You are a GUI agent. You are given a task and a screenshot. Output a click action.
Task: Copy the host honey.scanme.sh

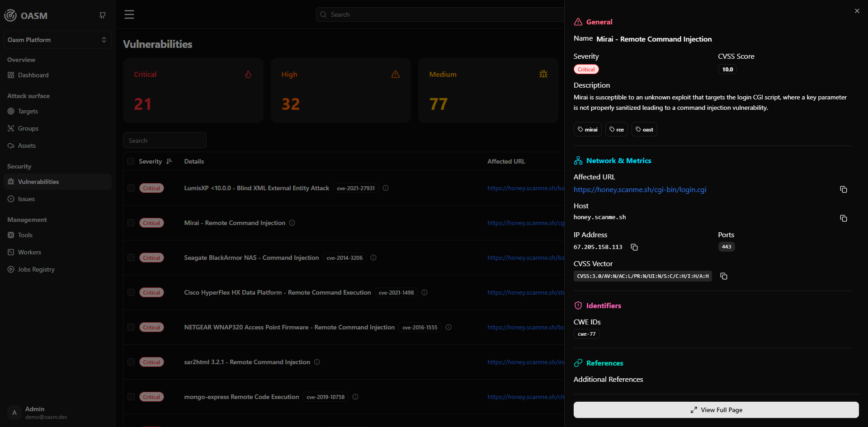(x=844, y=218)
